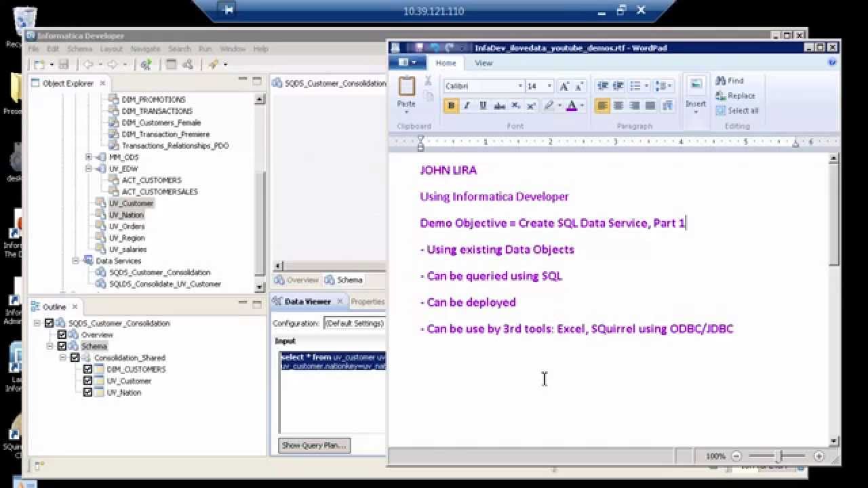Click the Copy icon under Cut
868x488 pixels.
pyautogui.click(x=428, y=96)
